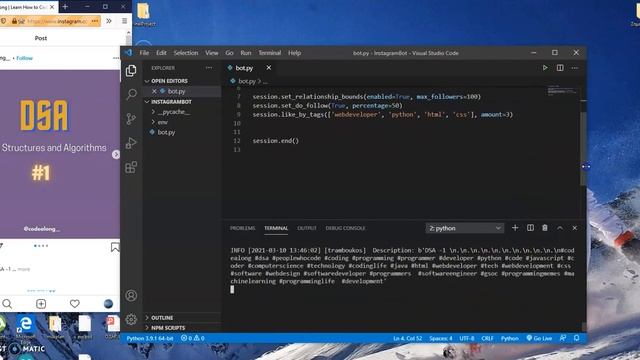Image resolution: width=640 pixels, height=360 pixels.
Task: Split the terminal panel
Action: tap(530, 228)
